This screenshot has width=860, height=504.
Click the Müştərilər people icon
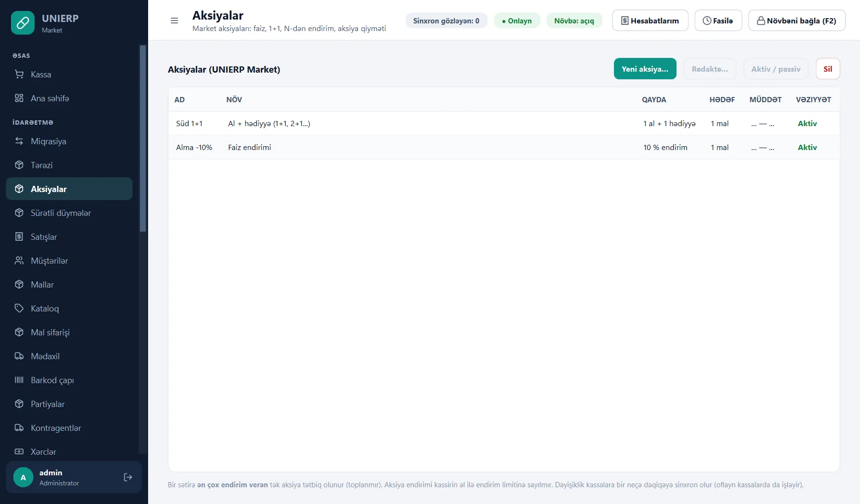click(19, 260)
